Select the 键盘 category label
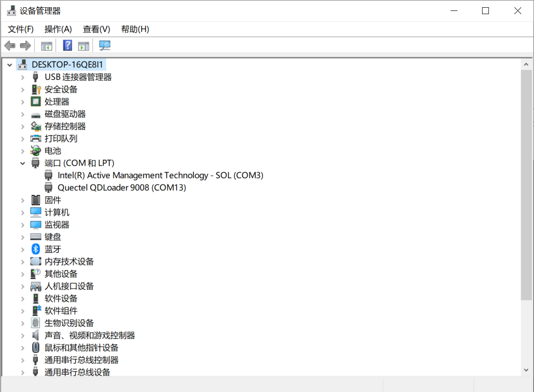 53,237
